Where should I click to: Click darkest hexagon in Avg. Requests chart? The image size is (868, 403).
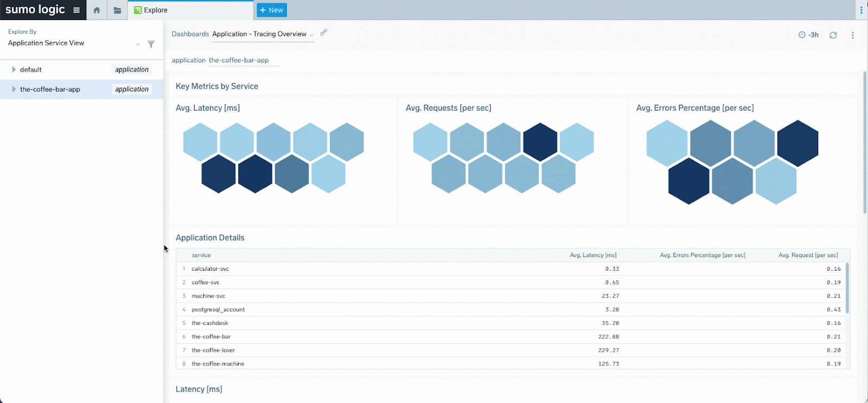pyautogui.click(x=540, y=142)
